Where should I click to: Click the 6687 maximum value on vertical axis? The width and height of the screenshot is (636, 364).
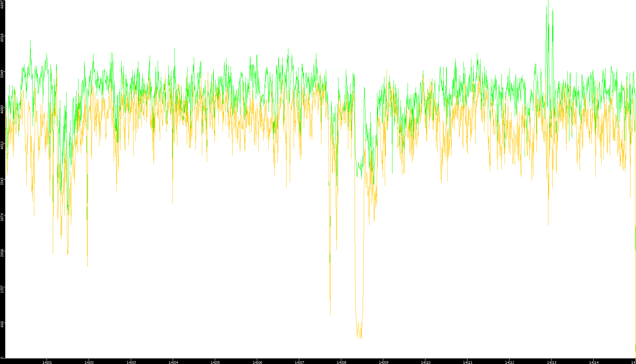(2, 4)
